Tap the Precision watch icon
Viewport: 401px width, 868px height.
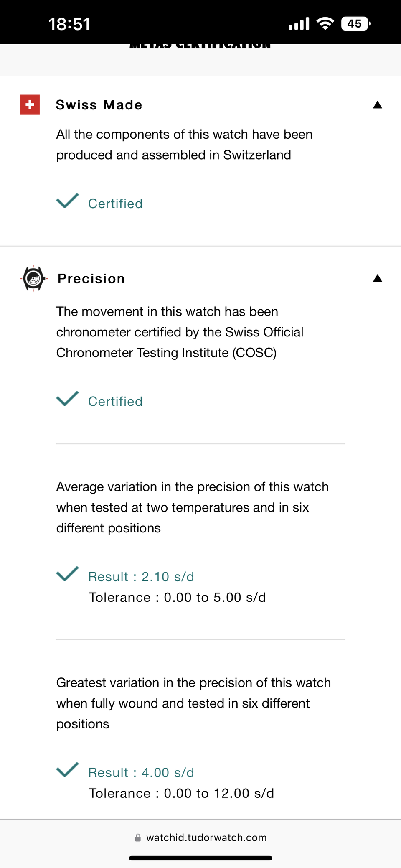coord(33,278)
